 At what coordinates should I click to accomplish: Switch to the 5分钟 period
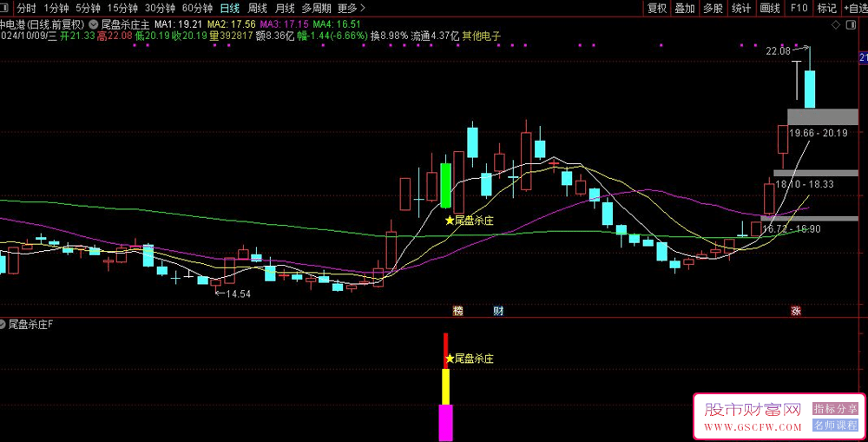(88, 8)
